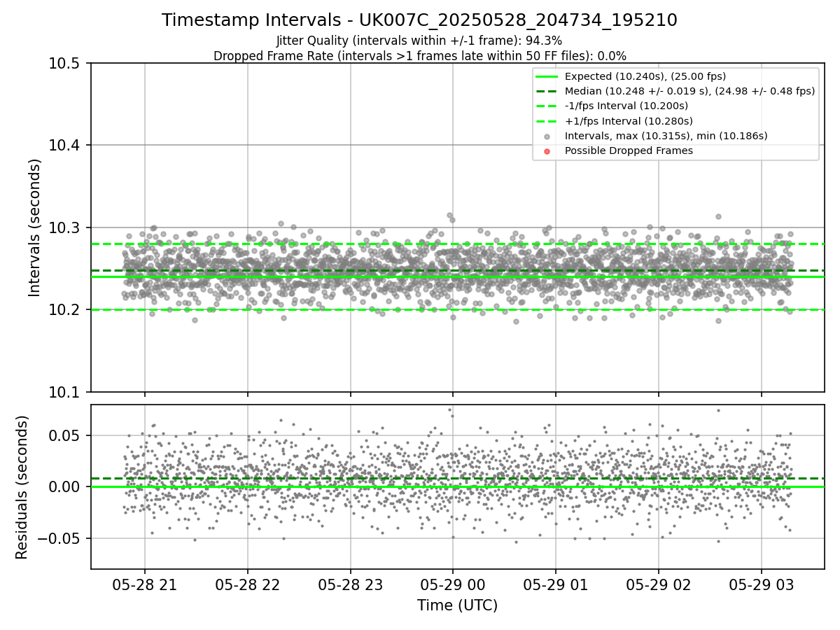Click the 'Residuals (seconds)' y-axis label
The image size is (840, 630).
[22, 487]
